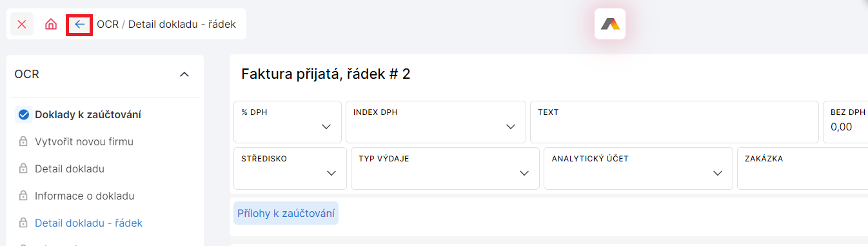This screenshot has width=868, height=246.
Task: Click the blue back arrow icon
Action: tap(80, 25)
